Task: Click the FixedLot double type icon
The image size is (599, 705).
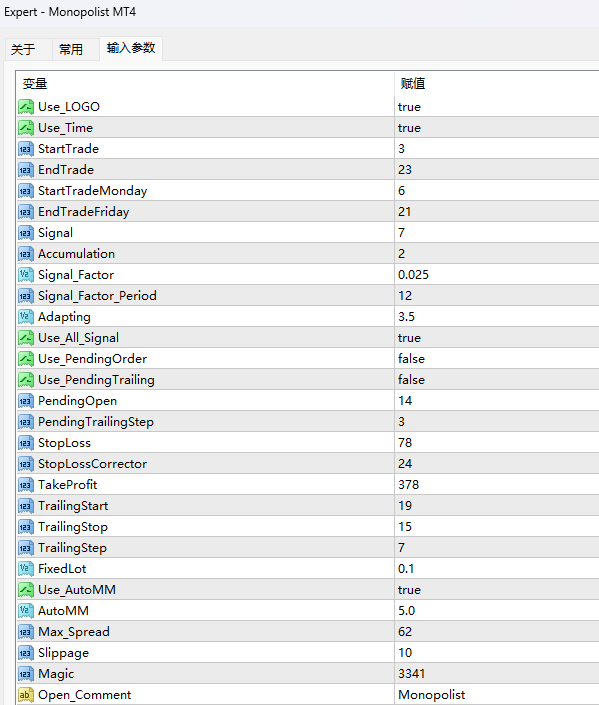Action: (26, 569)
